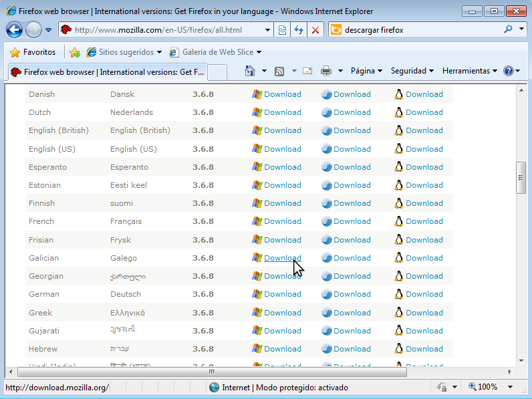Expand the zoom level dropdown arrow
Image resolution: width=532 pixels, height=399 pixels.
point(510,387)
